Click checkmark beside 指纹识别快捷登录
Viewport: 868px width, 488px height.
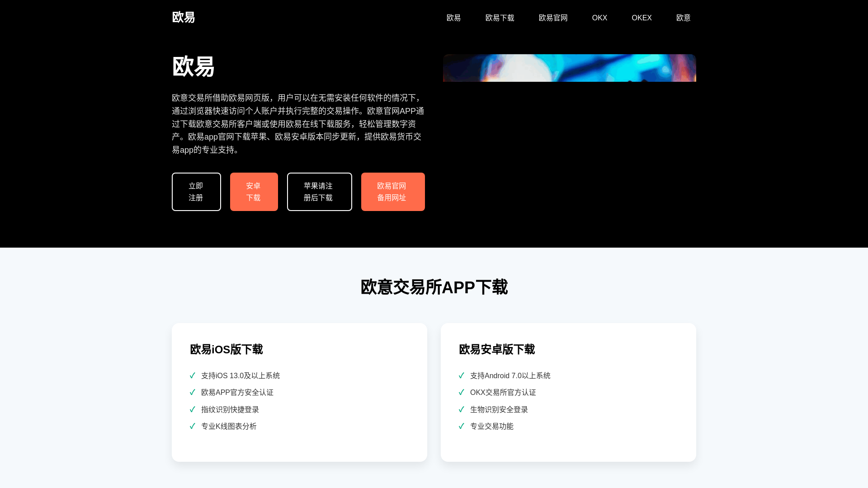point(193,409)
